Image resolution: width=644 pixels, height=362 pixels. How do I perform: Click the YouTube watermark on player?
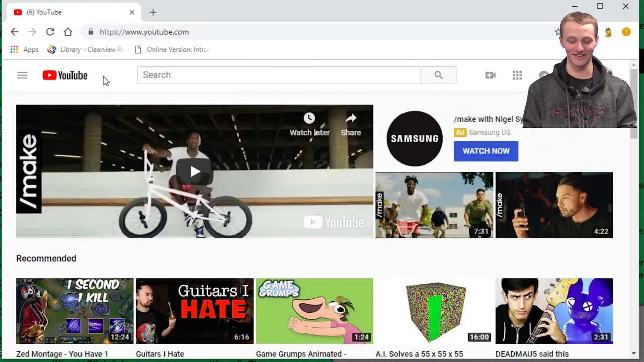334,222
